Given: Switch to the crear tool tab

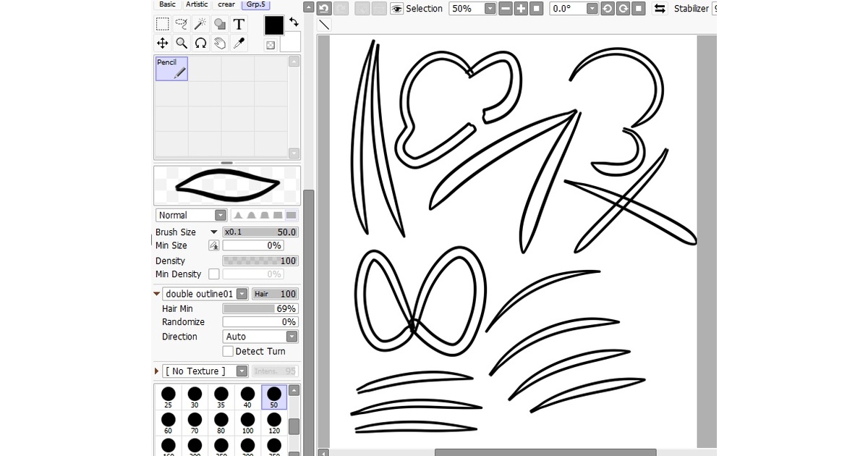Looking at the screenshot, I should (226, 4).
